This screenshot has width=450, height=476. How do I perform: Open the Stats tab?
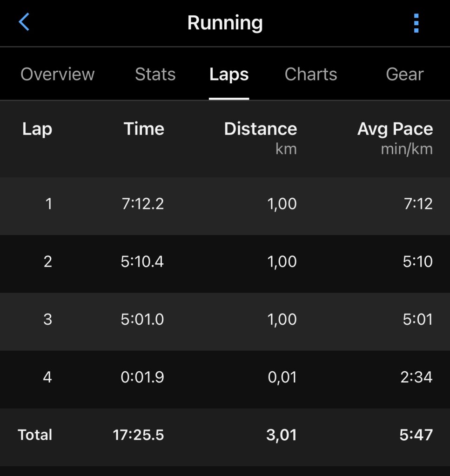[155, 74]
